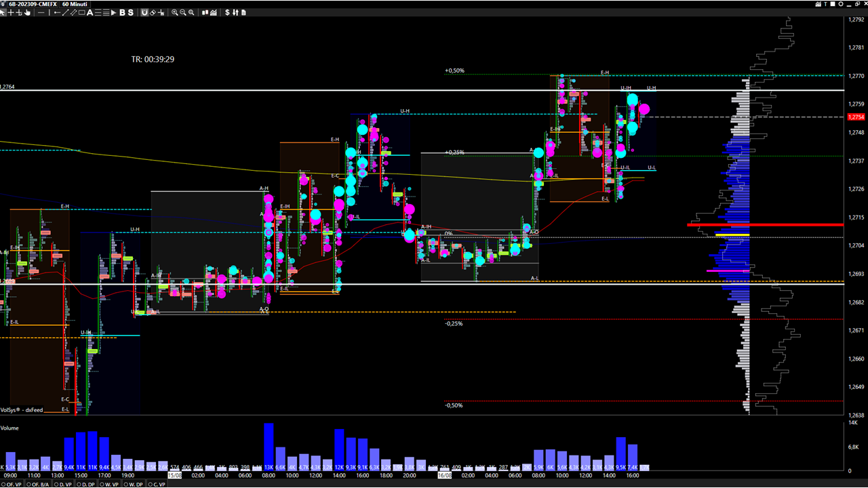This screenshot has height=488, width=868.
Task: Click the 15/08 date marker on time axis
Action: pyautogui.click(x=175, y=476)
